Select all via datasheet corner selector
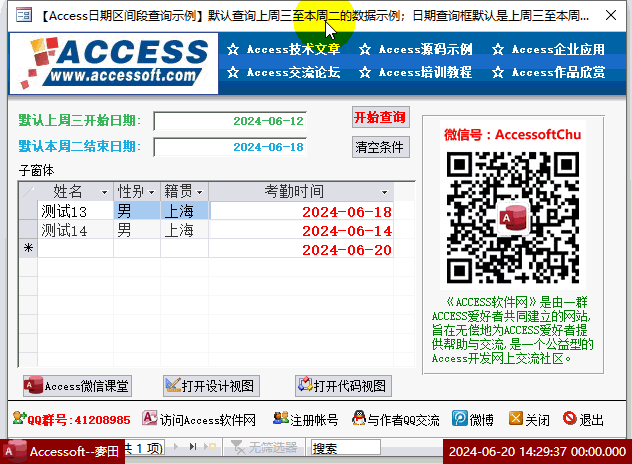The width and height of the screenshot is (632, 464). pyautogui.click(x=28, y=191)
